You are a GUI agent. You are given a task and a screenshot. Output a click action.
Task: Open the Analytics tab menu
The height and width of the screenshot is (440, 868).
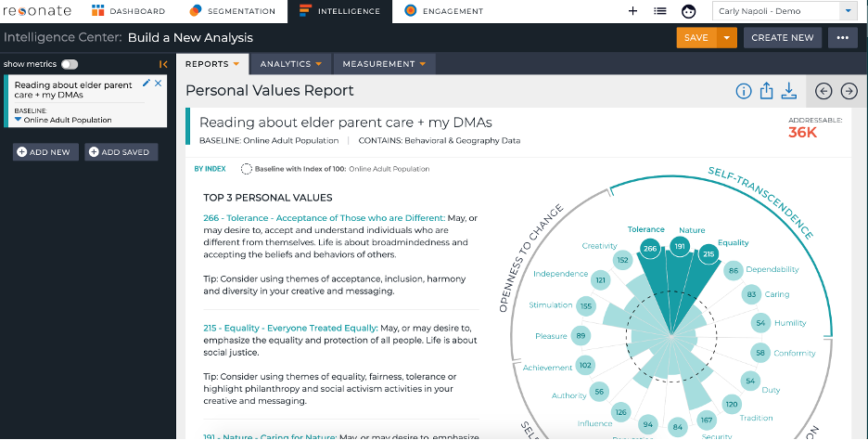[290, 64]
